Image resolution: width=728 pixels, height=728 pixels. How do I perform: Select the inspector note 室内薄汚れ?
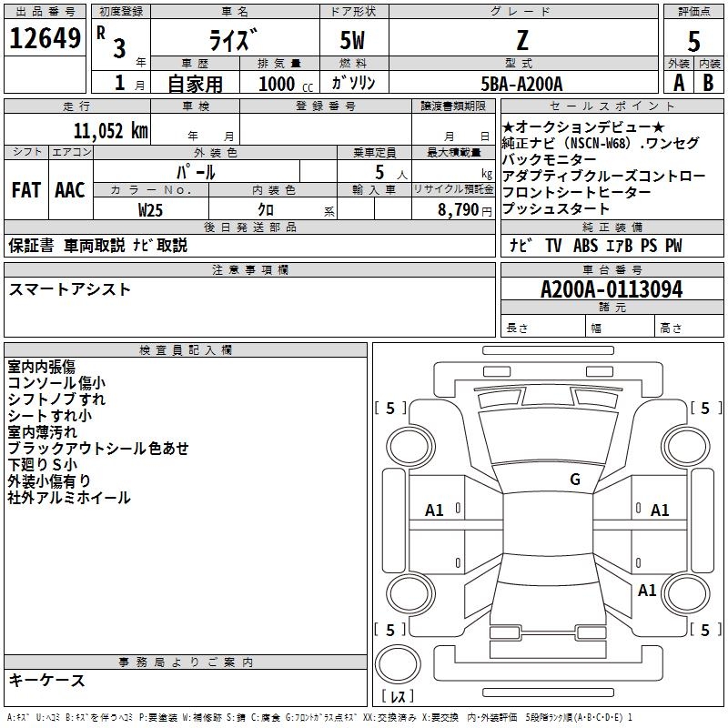pos(42,431)
